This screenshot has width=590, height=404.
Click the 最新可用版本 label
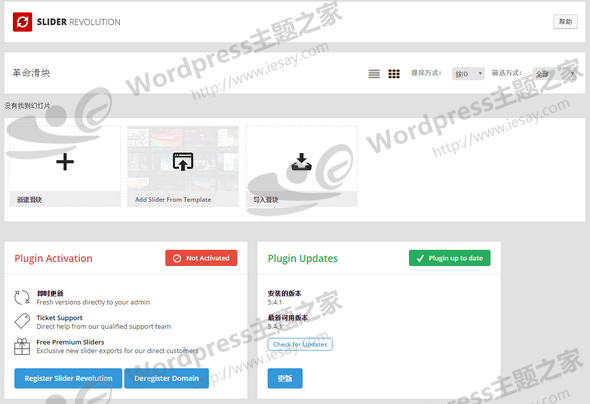pyautogui.click(x=288, y=318)
